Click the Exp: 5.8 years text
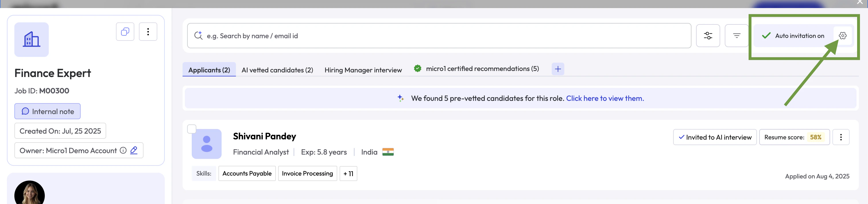 click(324, 152)
